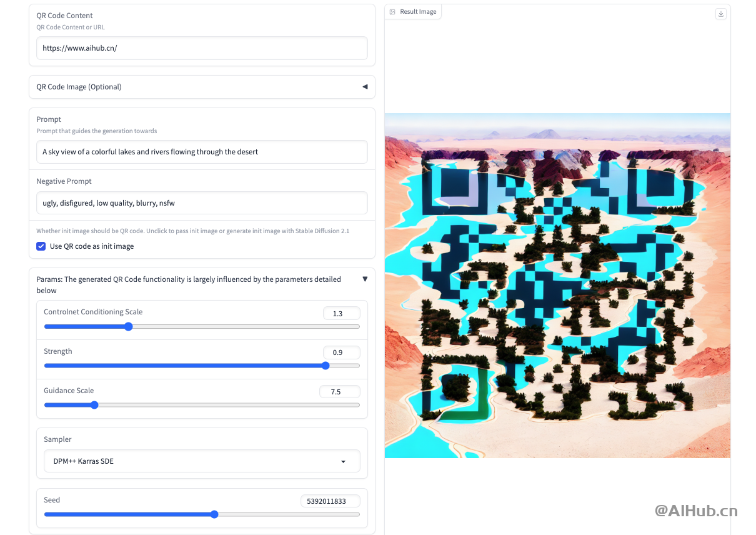Click the Prompt text field
Image resolution: width=756 pixels, height=535 pixels.
tap(202, 152)
